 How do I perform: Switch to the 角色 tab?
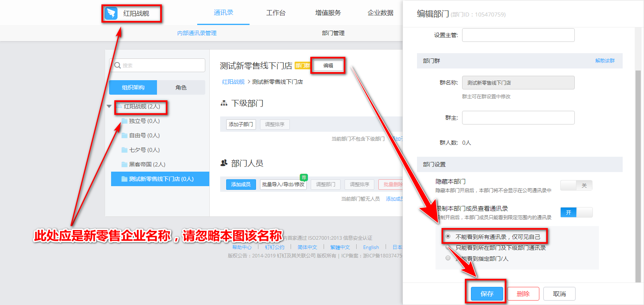point(181,87)
